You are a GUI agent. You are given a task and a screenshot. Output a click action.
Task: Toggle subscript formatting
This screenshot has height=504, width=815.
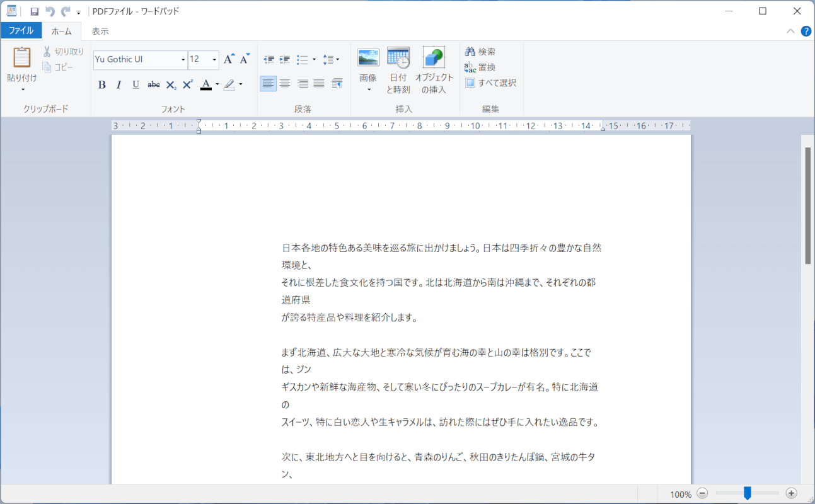(x=171, y=85)
